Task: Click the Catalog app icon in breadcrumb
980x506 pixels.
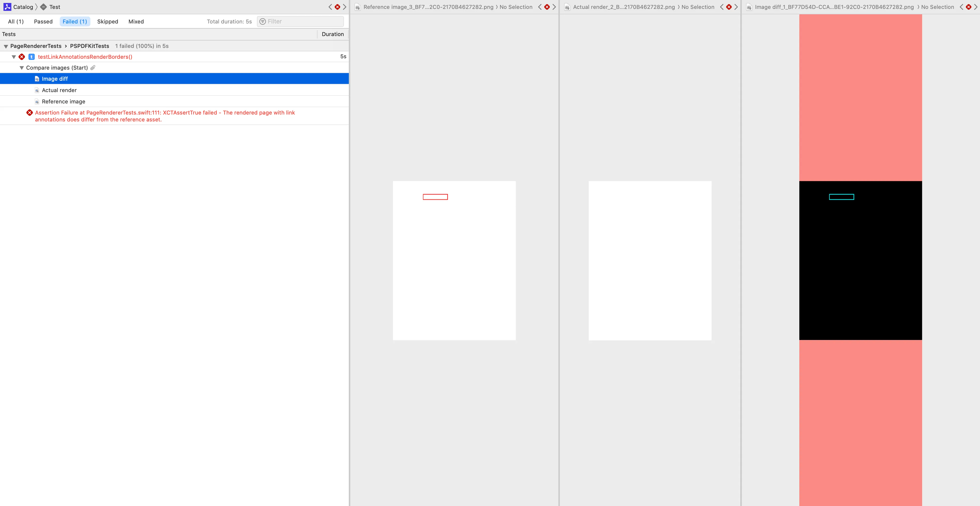Action: (7, 7)
